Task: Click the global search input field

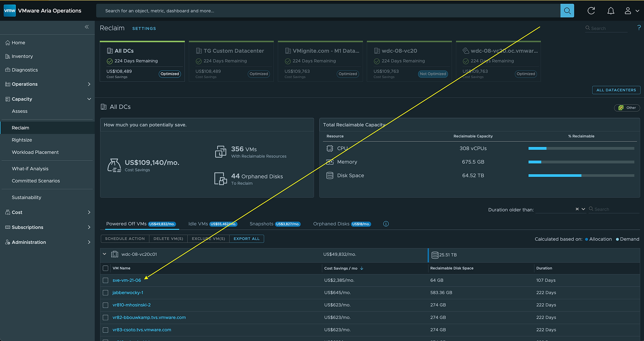Action: [x=328, y=11]
